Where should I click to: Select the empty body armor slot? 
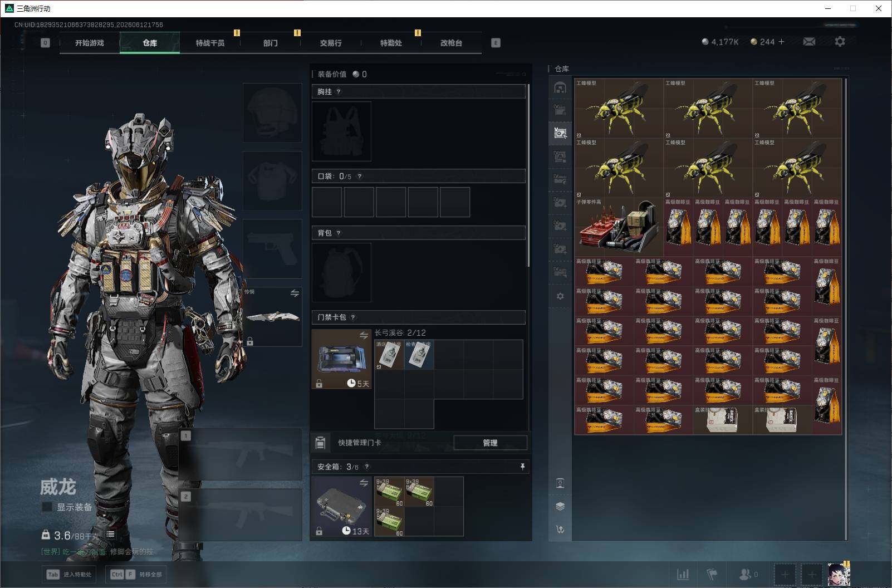[x=272, y=180]
